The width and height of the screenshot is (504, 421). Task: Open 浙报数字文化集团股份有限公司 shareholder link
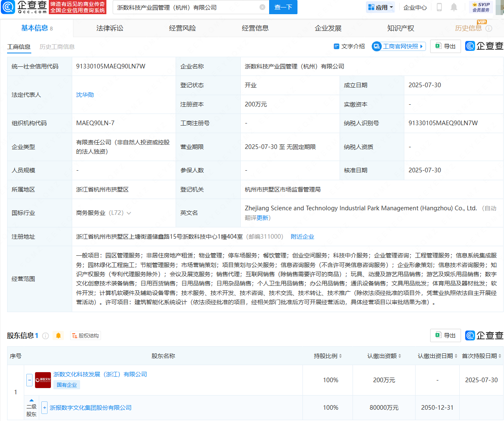click(x=91, y=408)
